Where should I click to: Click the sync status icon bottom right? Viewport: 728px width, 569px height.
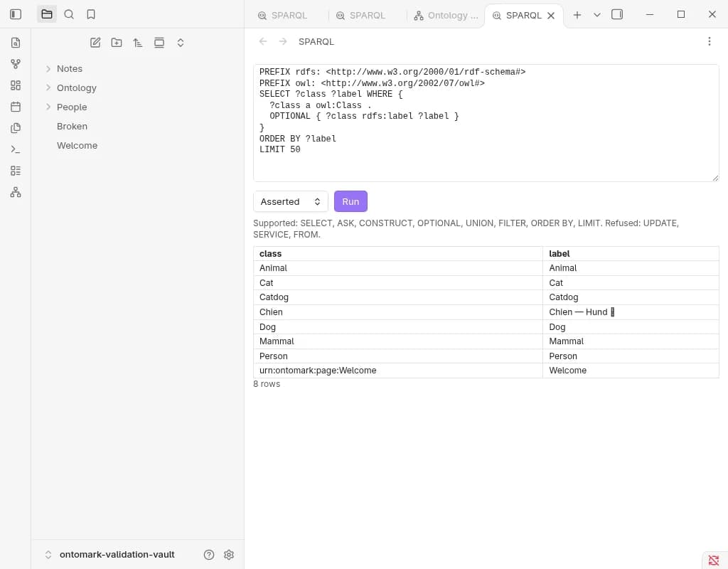pyautogui.click(x=714, y=560)
